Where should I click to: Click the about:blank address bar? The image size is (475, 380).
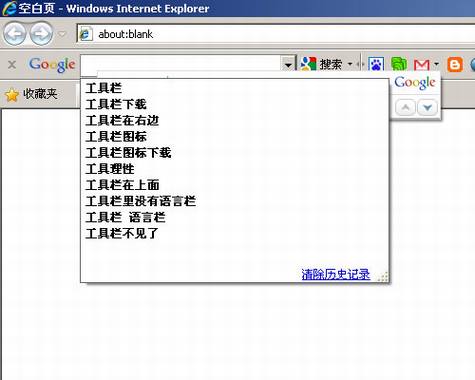(276, 34)
